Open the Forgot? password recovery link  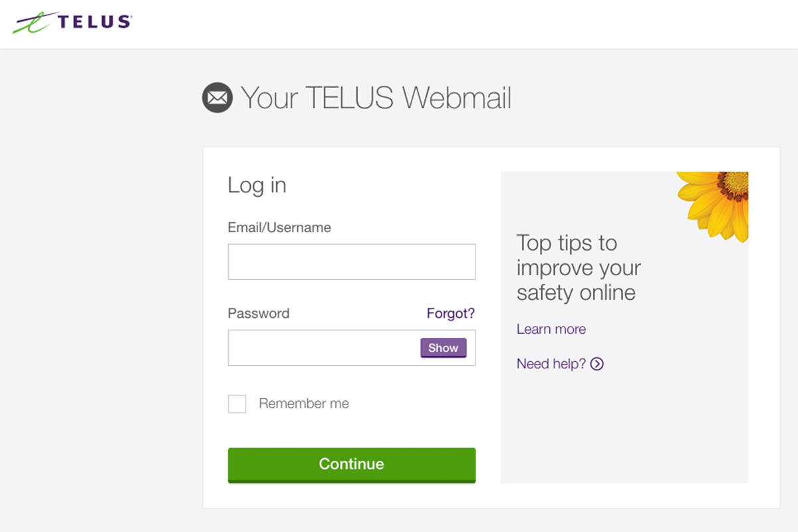(451, 313)
